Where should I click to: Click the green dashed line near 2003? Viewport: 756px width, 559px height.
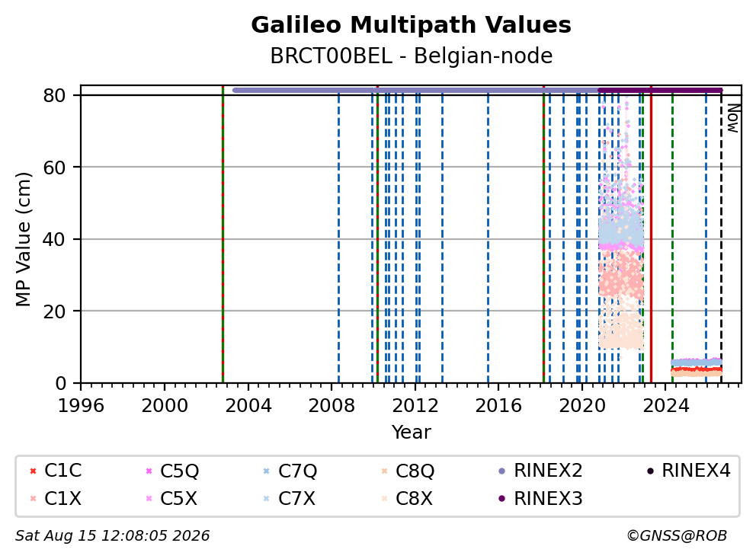[223, 235]
